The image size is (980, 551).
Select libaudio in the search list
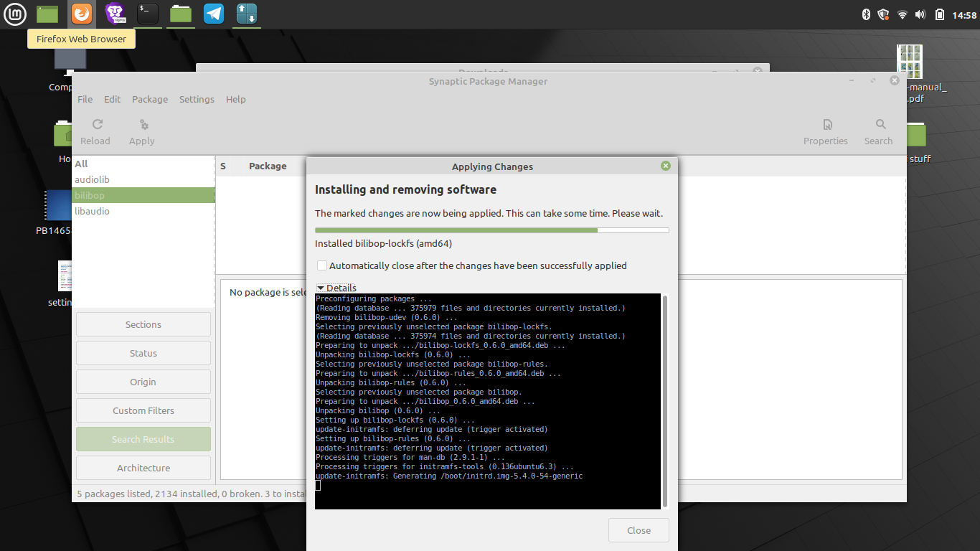[x=92, y=211]
